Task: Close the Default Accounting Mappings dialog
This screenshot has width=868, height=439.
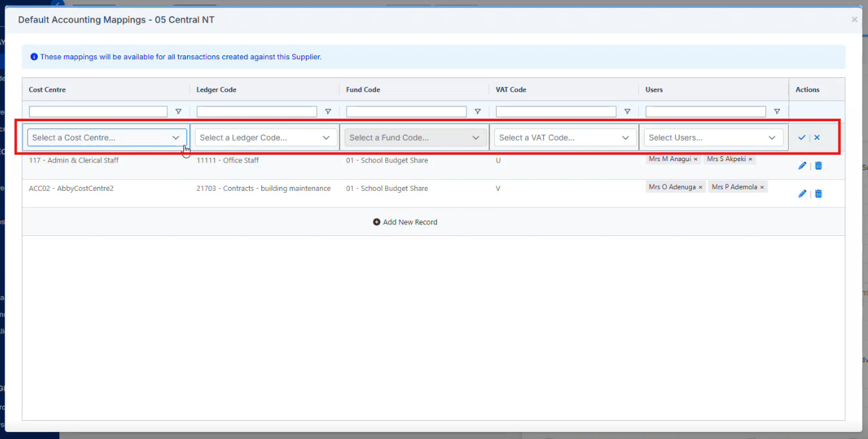Action: tap(854, 20)
